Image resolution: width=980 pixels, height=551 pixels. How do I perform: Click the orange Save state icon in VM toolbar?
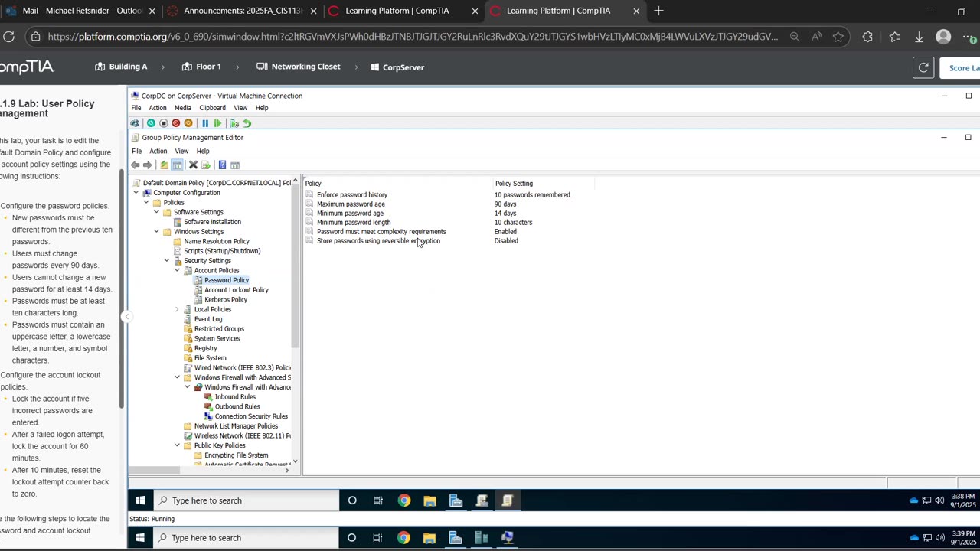pyautogui.click(x=188, y=123)
